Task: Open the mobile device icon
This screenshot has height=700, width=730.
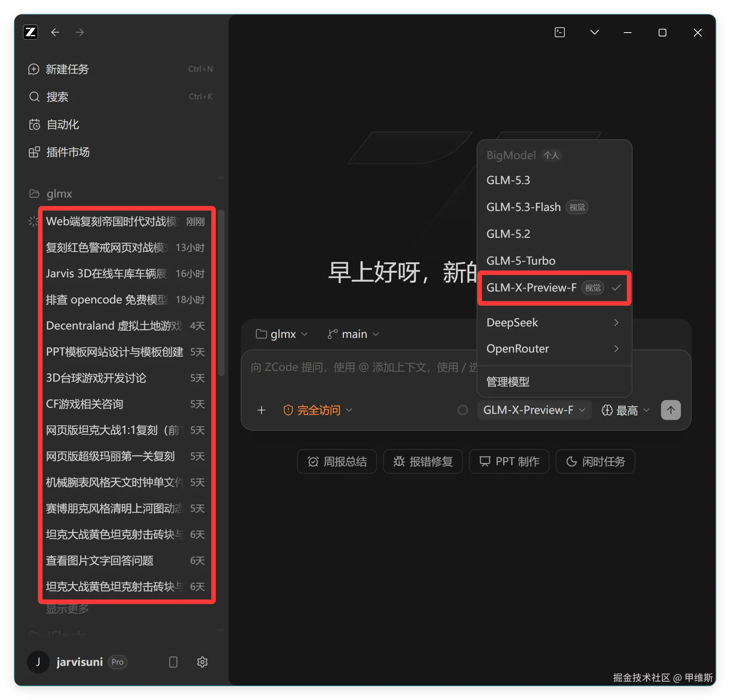Action: [x=173, y=662]
